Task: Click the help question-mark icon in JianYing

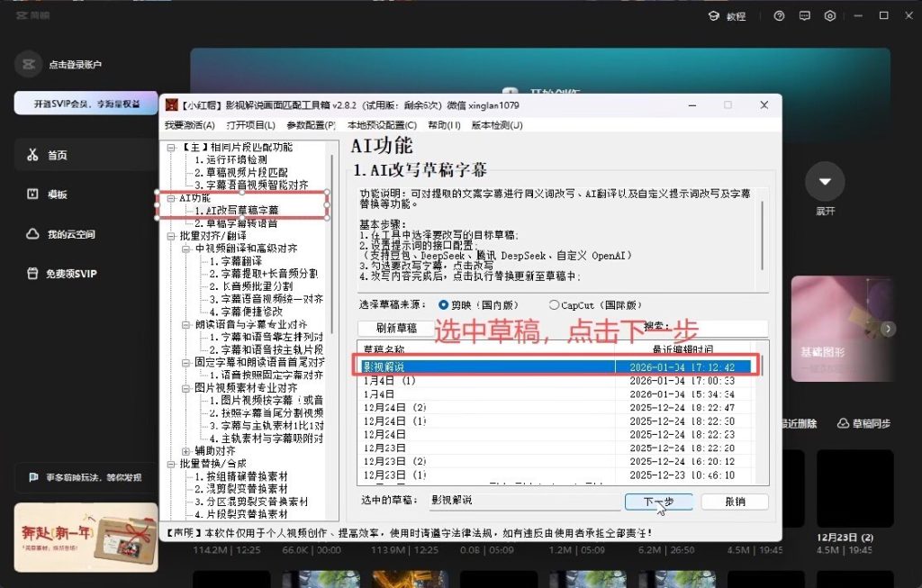Action: click(x=779, y=16)
